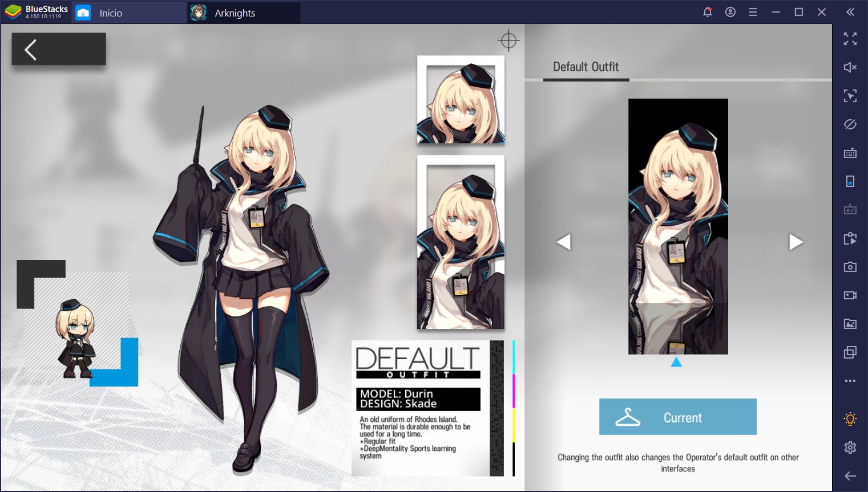Select the Default Outfit card in carousel
The image size is (868, 492).
(678, 226)
